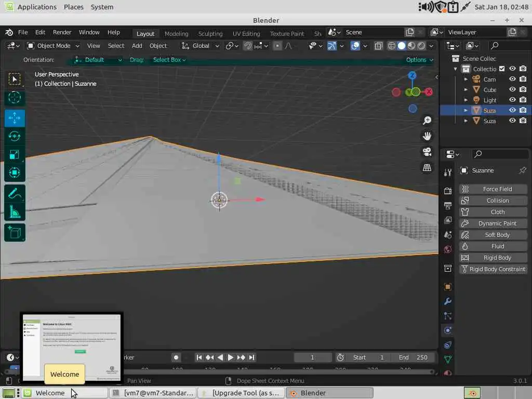Click the zoom viewport icon
This screenshot has height=399, width=532.
click(427, 120)
